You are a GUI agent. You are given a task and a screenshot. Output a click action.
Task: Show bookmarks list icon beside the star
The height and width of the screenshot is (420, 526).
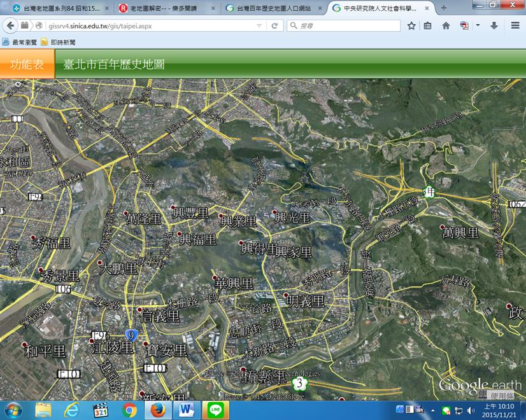(x=427, y=26)
